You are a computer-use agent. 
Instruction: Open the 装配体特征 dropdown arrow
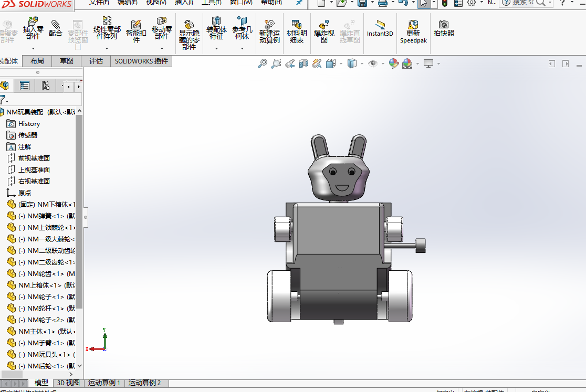(x=216, y=48)
